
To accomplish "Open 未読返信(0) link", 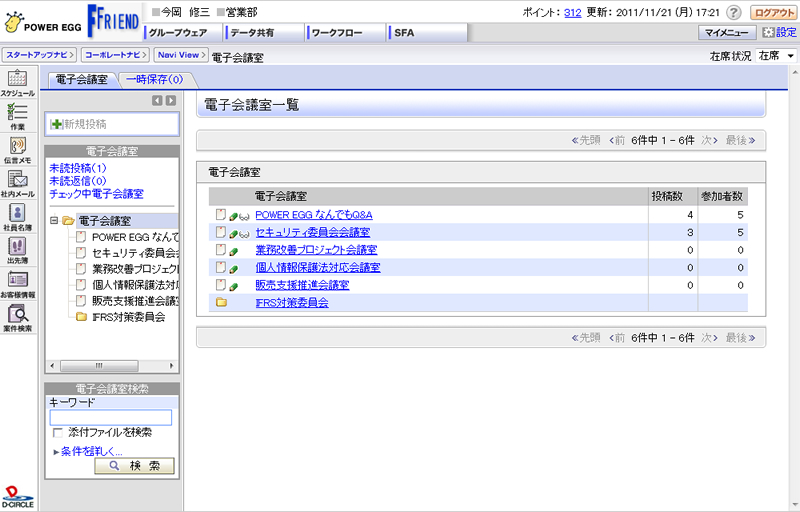I will click(78, 181).
